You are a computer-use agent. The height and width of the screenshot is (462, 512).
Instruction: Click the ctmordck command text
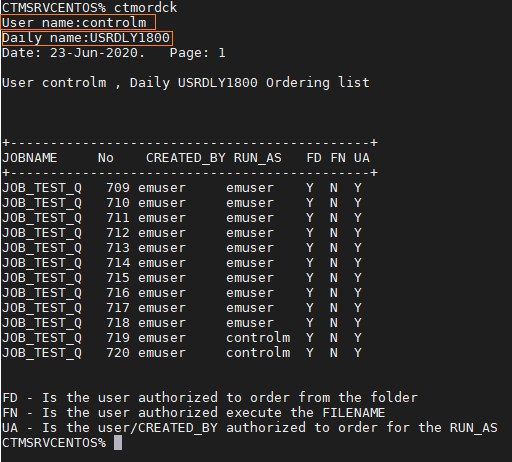click(145, 7)
